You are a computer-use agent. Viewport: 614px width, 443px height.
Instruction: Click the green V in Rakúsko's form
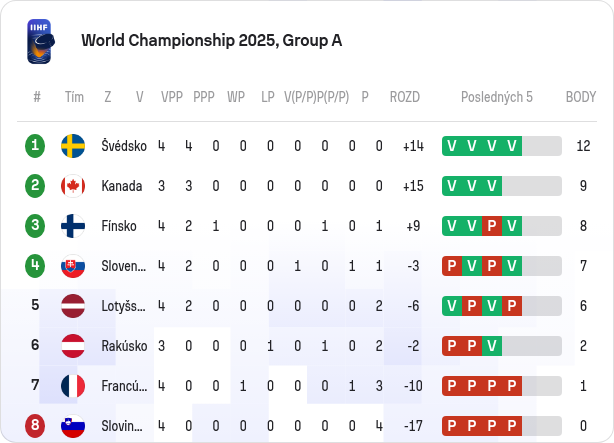click(x=492, y=346)
